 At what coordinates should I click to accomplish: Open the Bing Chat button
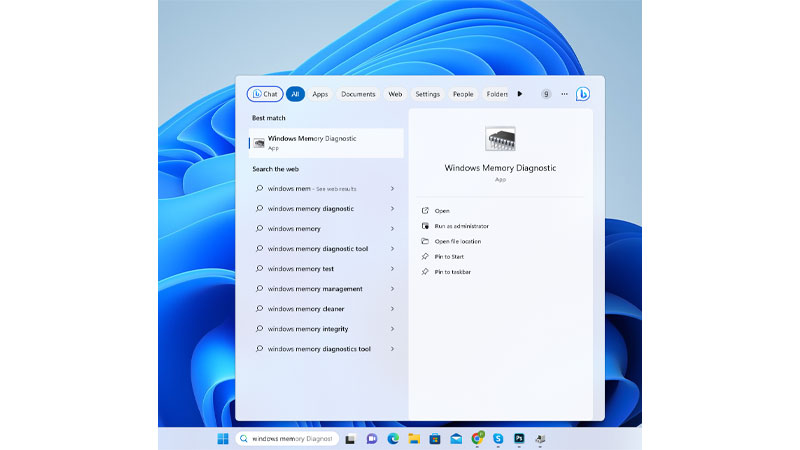[265, 94]
